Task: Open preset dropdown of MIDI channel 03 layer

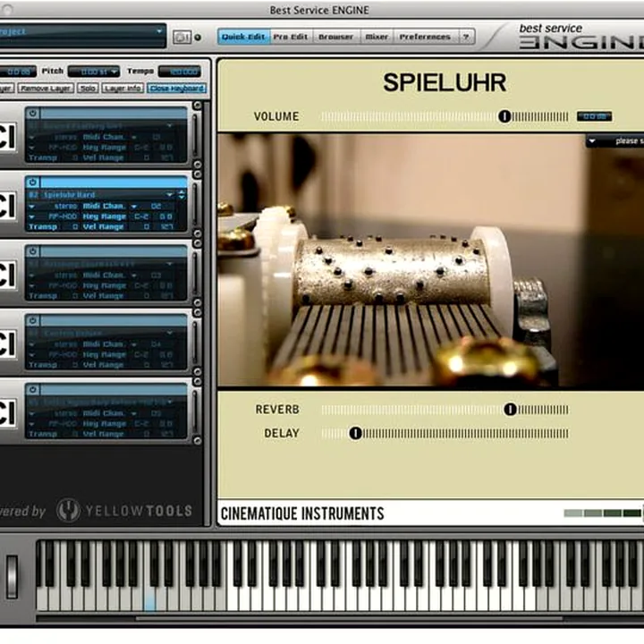Action: pyautogui.click(x=169, y=263)
